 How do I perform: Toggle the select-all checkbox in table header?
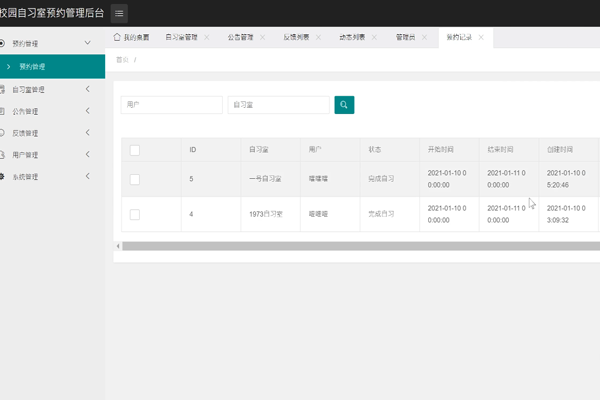pyautogui.click(x=135, y=150)
